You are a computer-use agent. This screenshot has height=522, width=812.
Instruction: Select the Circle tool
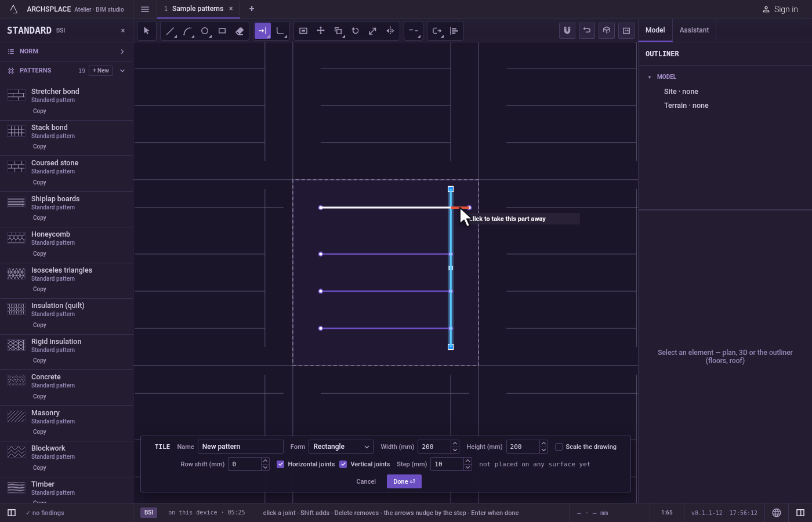[205, 31]
